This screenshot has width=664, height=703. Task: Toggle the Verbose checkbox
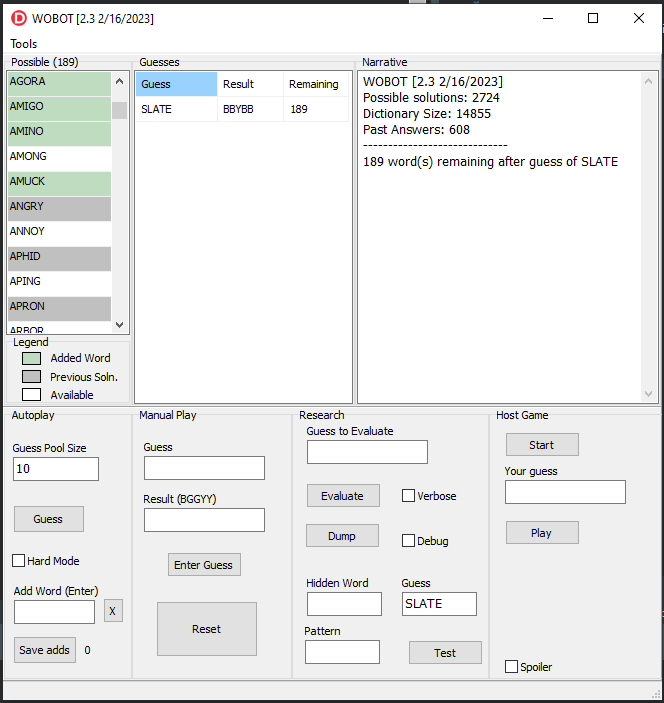click(x=408, y=495)
